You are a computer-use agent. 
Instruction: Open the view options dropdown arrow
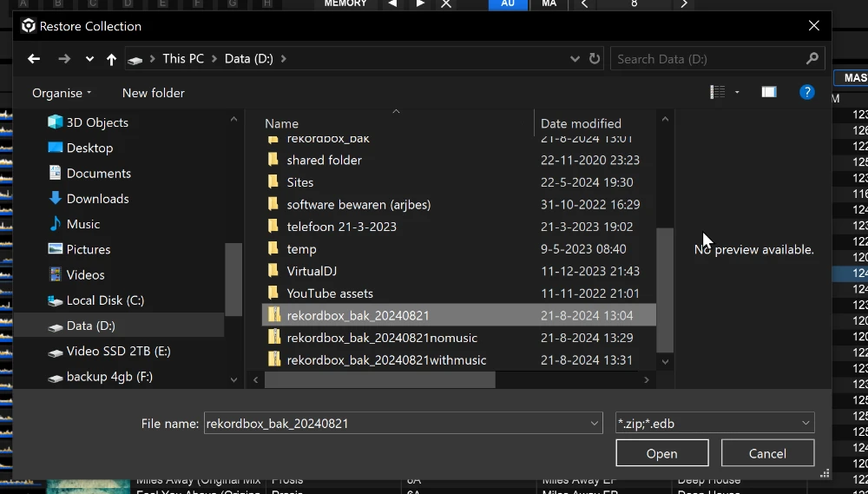[737, 93]
